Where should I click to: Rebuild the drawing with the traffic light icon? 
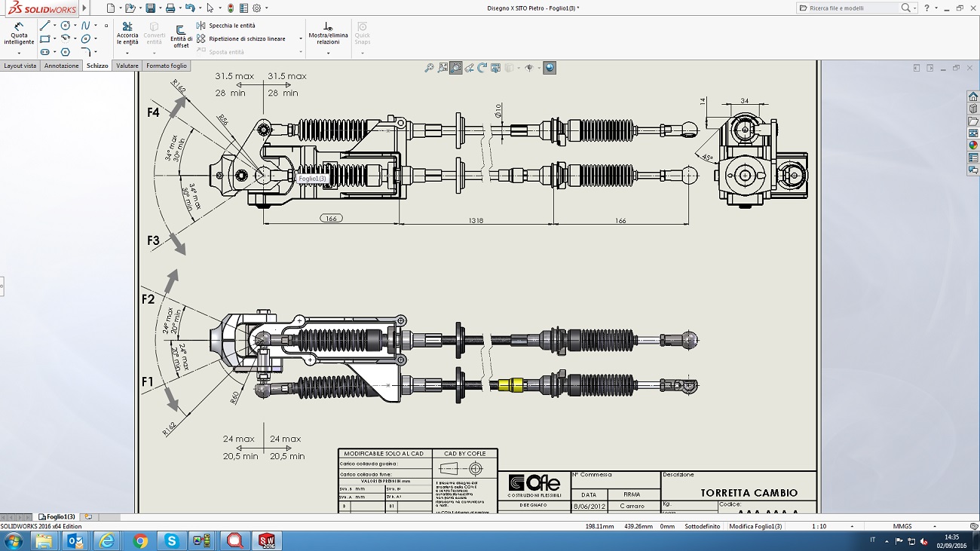point(231,8)
